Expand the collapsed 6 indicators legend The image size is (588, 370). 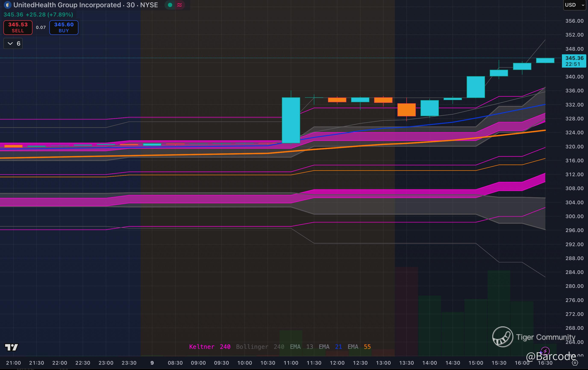13,43
